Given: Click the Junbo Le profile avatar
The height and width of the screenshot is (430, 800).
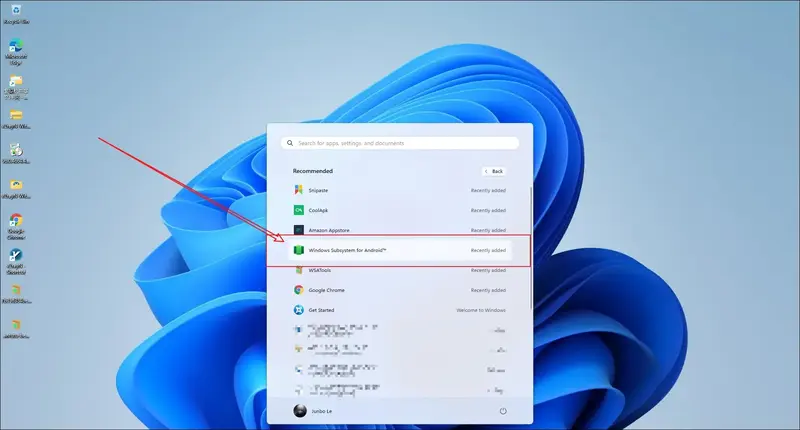Looking at the screenshot, I should point(298,411).
